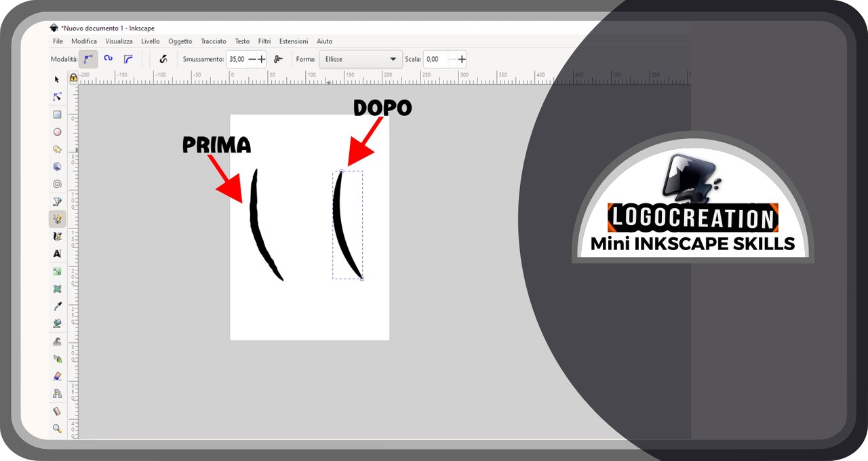Enable Spiro path mode
Viewport: 868px width, 461px height.
click(x=108, y=59)
